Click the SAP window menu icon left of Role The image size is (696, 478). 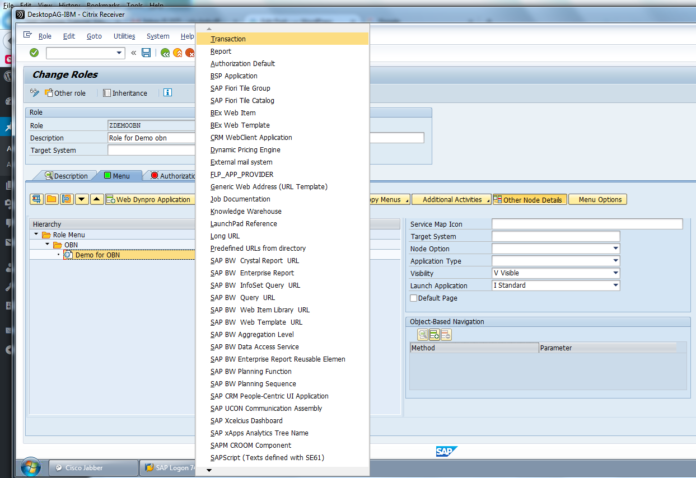(28, 35)
